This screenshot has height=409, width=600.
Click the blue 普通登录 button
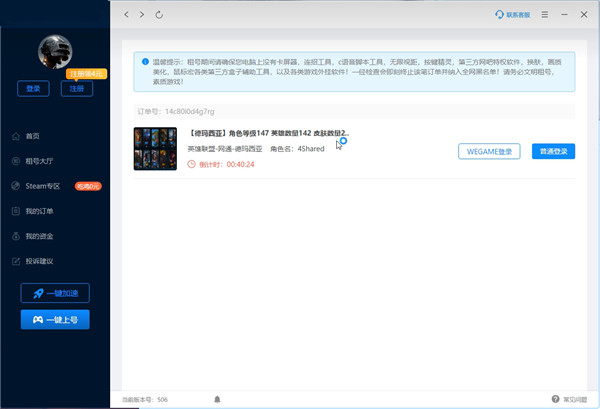pos(553,152)
